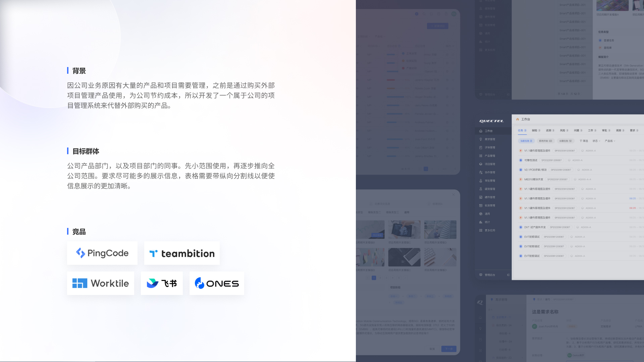Click the red 06/25 date

(633, 208)
